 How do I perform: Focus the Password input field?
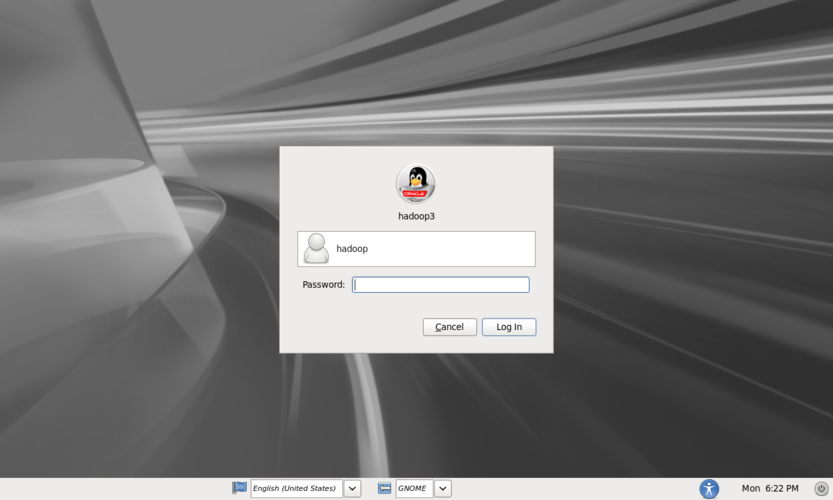(440, 285)
